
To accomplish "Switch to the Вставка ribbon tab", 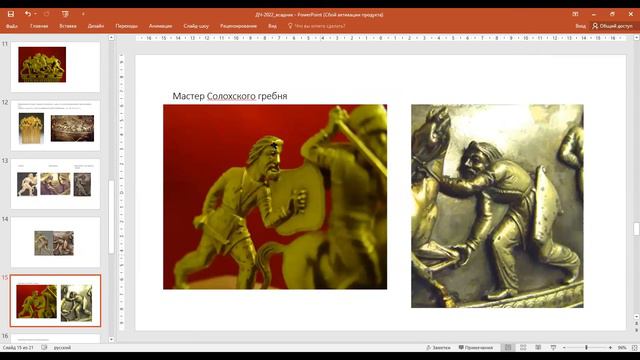I will pos(68,26).
